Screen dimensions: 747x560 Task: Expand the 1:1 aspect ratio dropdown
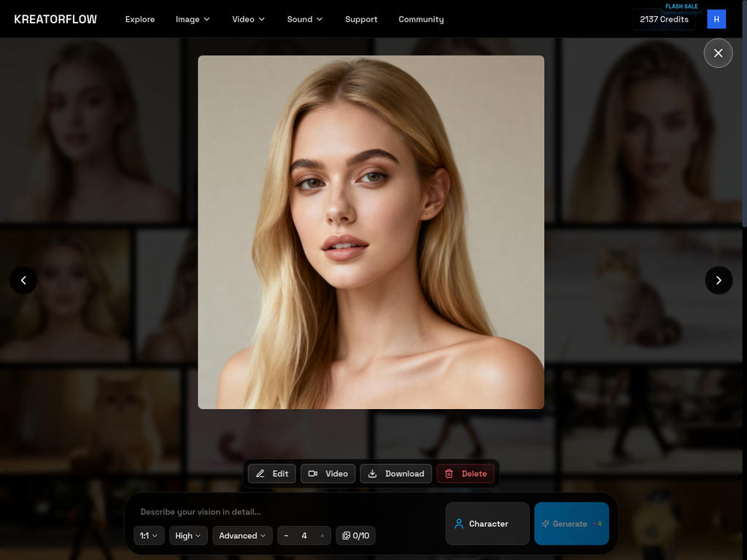pos(148,535)
